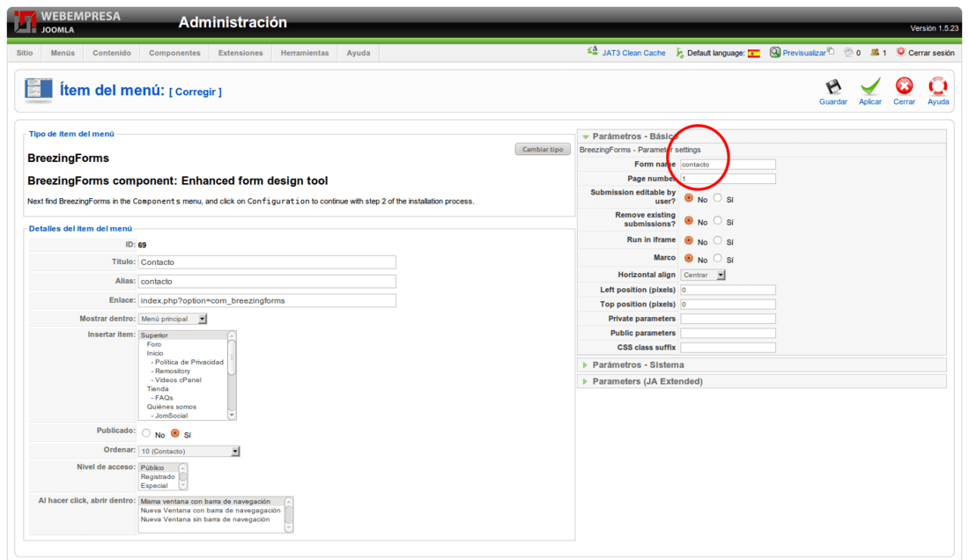Click the Al hacer click list scrollbar

(289, 514)
